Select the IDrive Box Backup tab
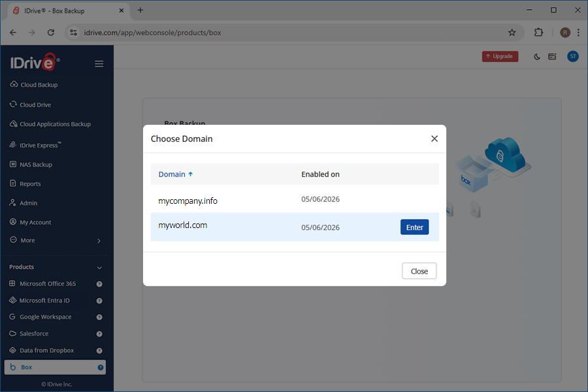This screenshot has width=588, height=392. pos(69,11)
